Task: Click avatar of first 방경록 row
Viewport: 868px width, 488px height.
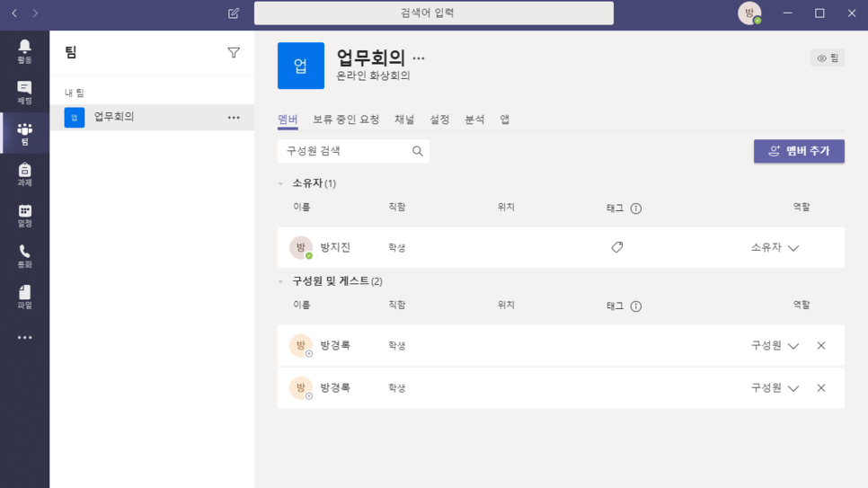Action: click(301, 345)
